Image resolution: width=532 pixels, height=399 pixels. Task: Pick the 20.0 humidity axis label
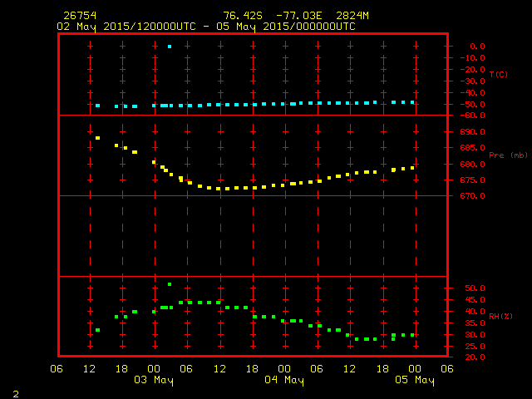point(475,357)
